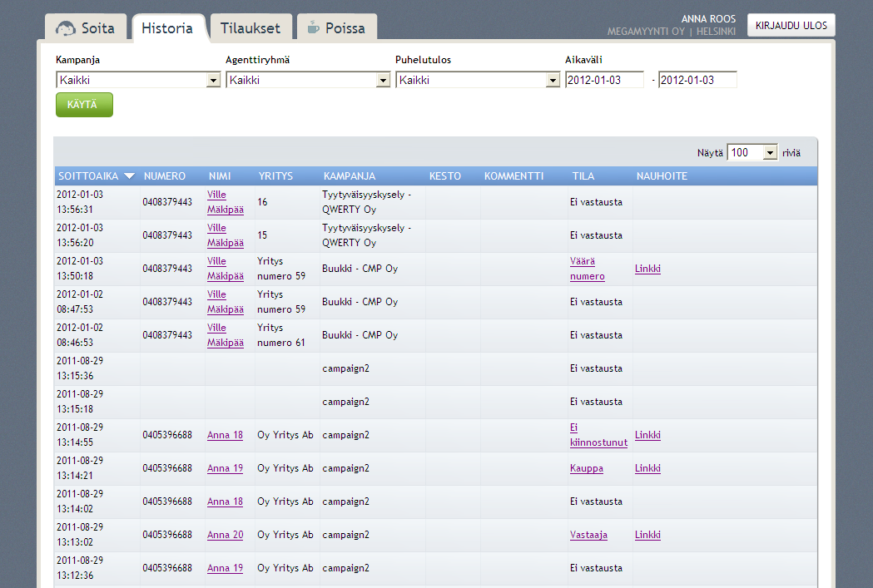The width and height of the screenshot is (873, 588).
Task: Open Ville Mäkipää link in the 13:50:18 row
Action: click(x=226, y=269)
